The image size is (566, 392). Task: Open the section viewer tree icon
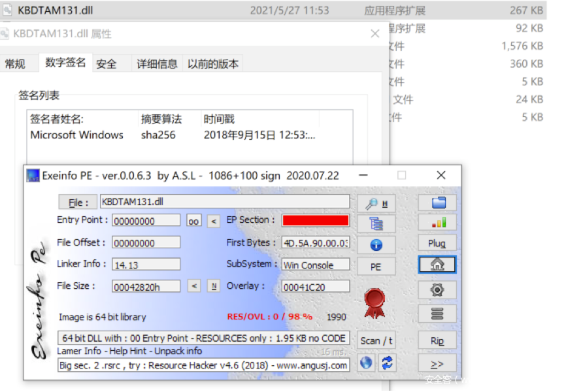tap(376, 224)
